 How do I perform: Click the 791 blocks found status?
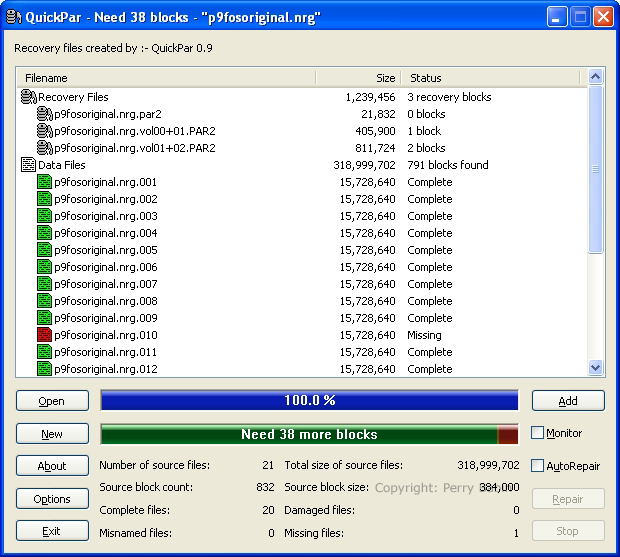point(448,165)
